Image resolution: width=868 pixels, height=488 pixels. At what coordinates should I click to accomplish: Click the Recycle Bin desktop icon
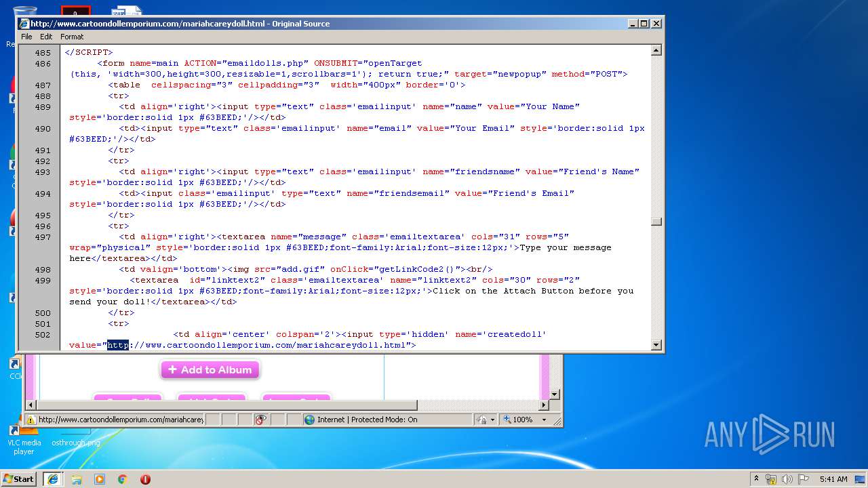(24, 24)
